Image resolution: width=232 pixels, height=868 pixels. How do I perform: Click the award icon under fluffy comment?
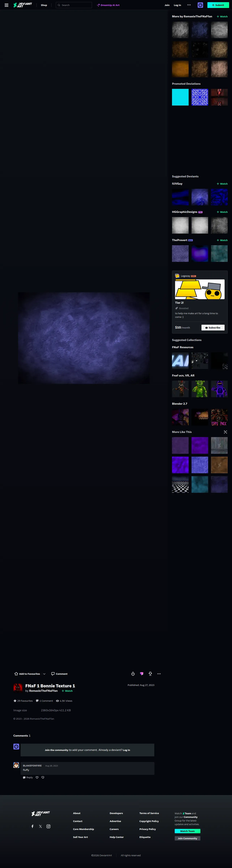(43, 777)
